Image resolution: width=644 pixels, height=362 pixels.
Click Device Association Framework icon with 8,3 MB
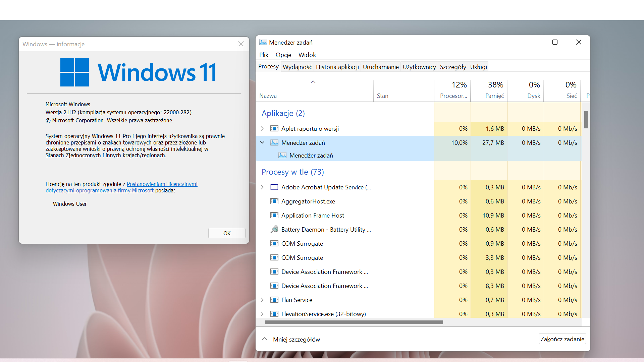coord(274,286)
